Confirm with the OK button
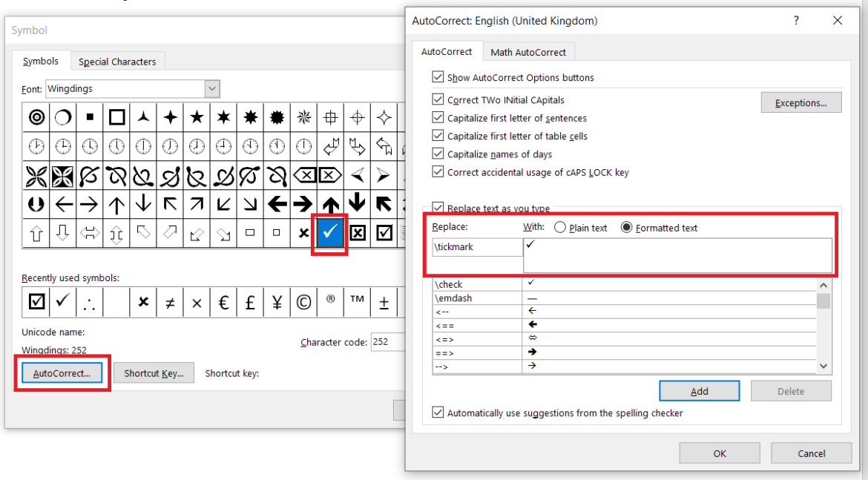This screenshot has width=868, height=480. tap(720, 453)
